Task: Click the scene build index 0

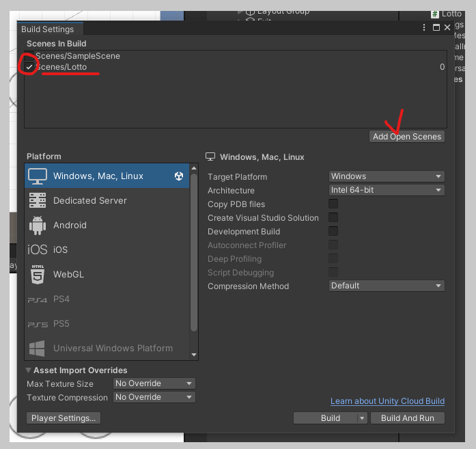Action: point(442,67)
